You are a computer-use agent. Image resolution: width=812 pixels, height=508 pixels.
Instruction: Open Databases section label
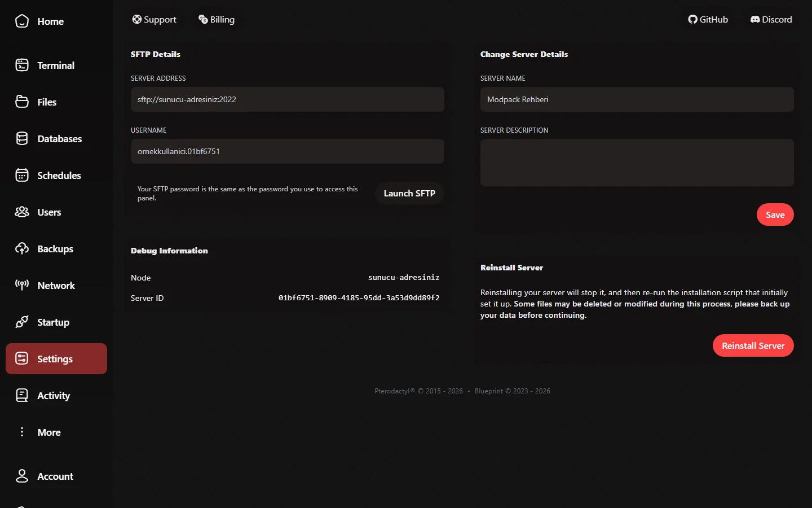coord(59,139)
